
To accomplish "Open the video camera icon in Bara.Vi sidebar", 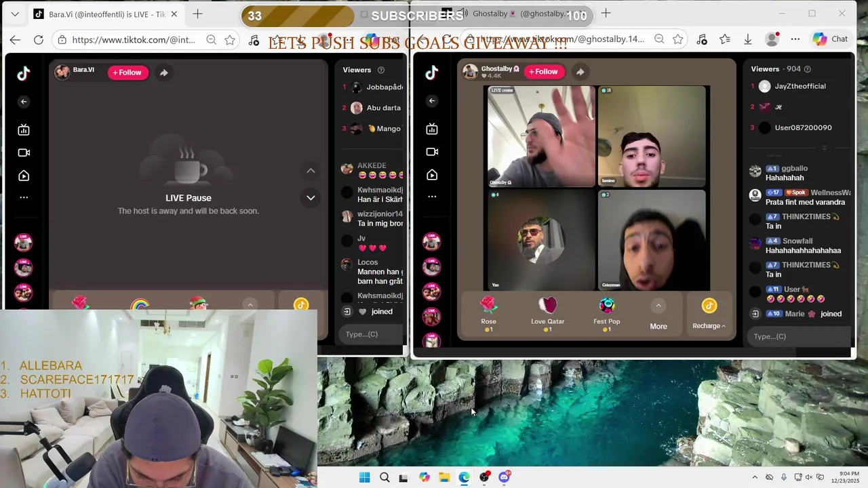I will point(24,152).
